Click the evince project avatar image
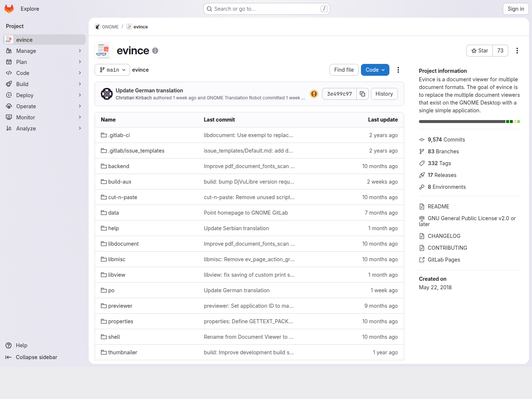 point(103,51)
